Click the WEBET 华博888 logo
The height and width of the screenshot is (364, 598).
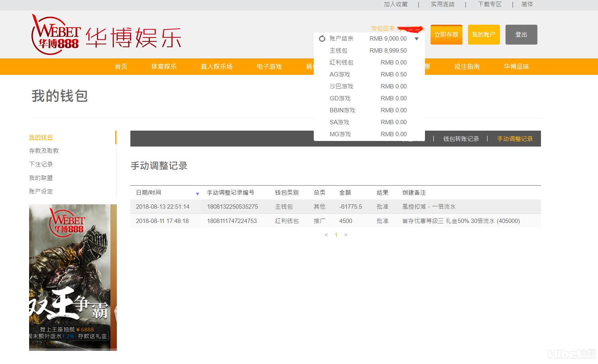57,35
